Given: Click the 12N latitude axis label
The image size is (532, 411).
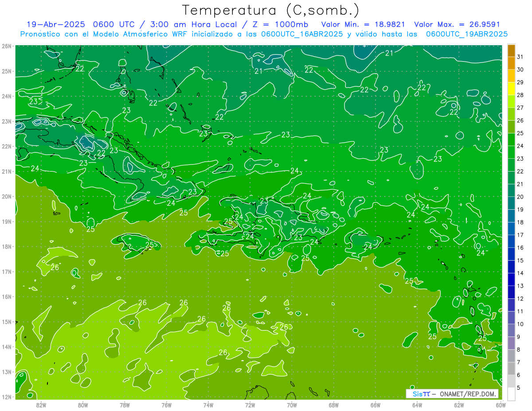Looking at the screenshot, I should click(7, 397).
